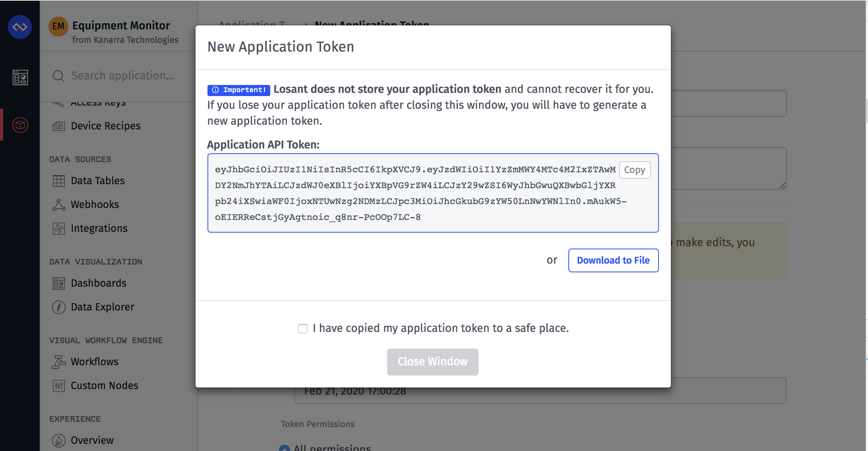Viewport: 868px width, 451px height.
Task: Click the grid/dashboard icon in sidebar
Action: [x=19, y=77]
